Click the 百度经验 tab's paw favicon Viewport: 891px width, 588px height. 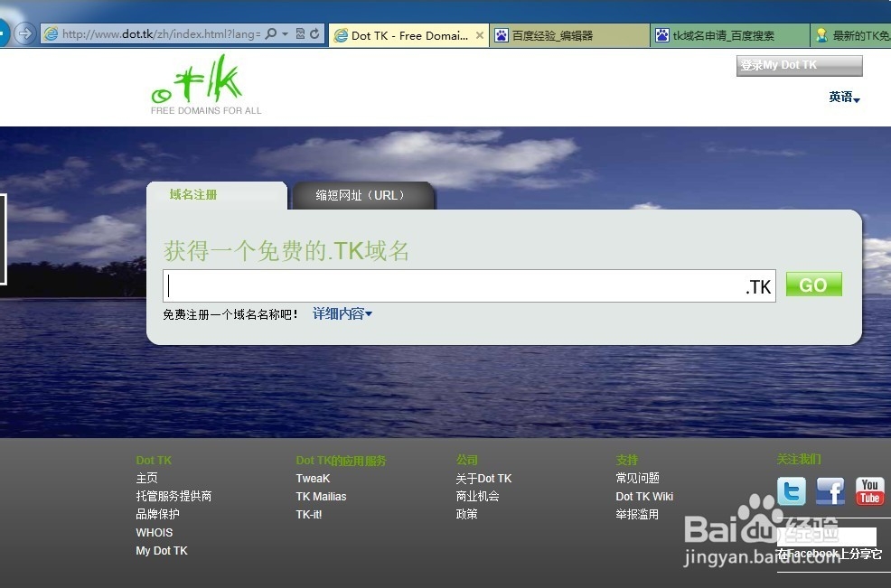point(502,36)
